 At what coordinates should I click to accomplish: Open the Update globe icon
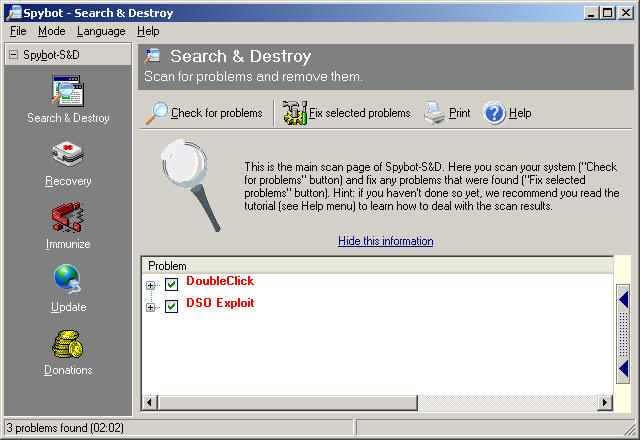[68, 282]
